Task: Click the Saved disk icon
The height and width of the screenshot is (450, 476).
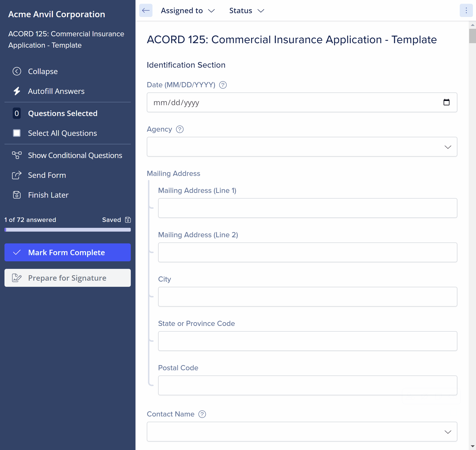Action: click(x=128, y=220)
